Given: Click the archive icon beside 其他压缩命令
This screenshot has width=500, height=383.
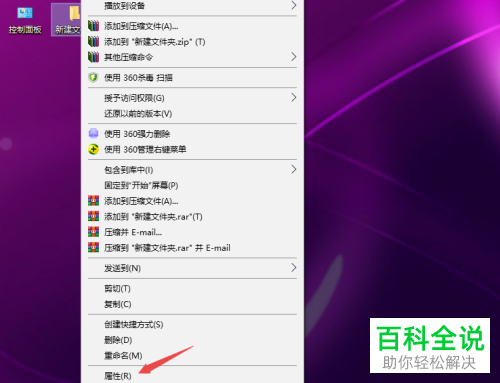Looking at the screenshot, I should tap(93, 57).
